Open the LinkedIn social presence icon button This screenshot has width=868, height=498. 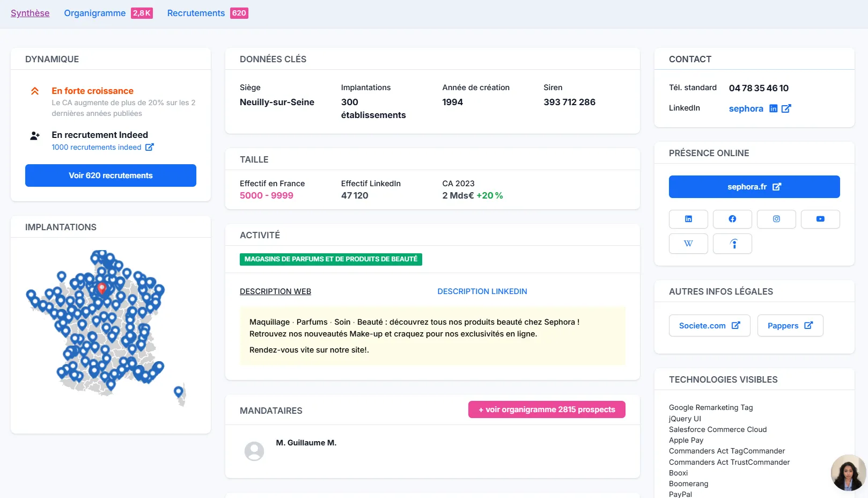pos(688,219)
